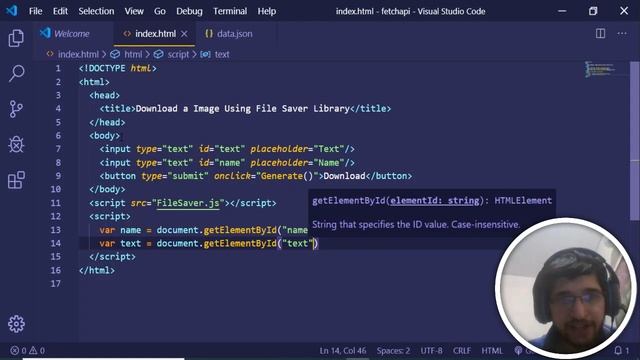
Task: Change indentation via Spaces: 2
Action: [x=393, y=351]
